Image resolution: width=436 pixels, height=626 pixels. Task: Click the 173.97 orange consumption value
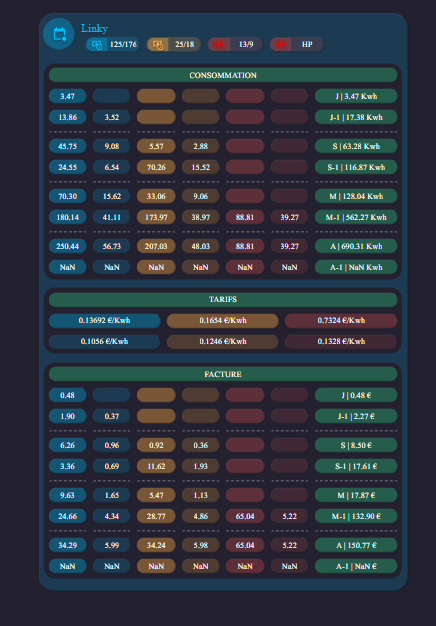156,217
